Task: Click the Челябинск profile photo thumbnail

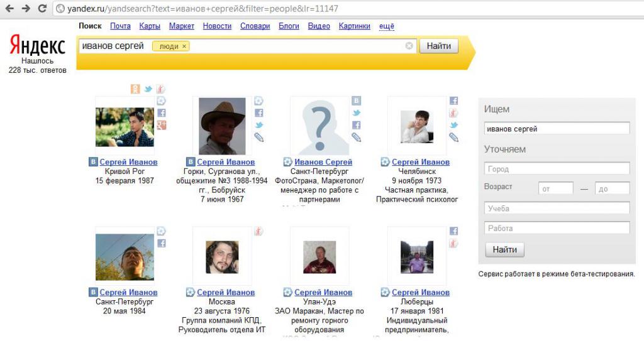Action: [x=417, y=126]
